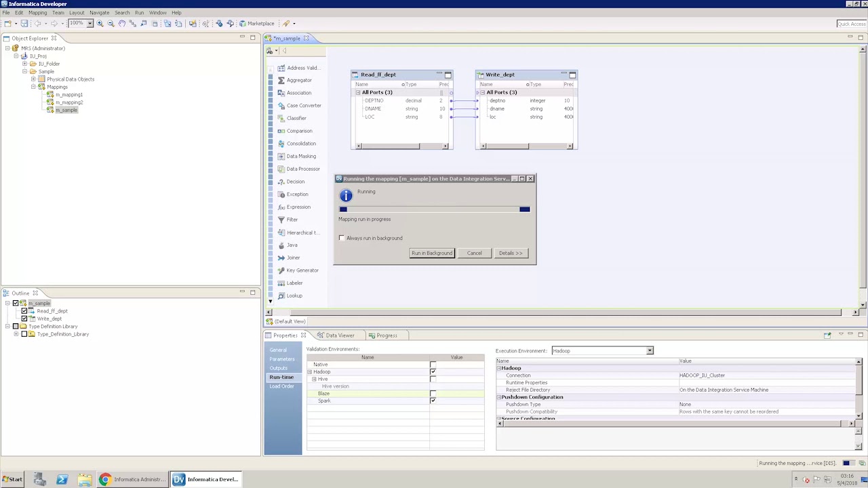The height and width of the screenshot is (488, 868).
Task: Uncheck Read_ff_dept in the Outline
Action: 24,311
